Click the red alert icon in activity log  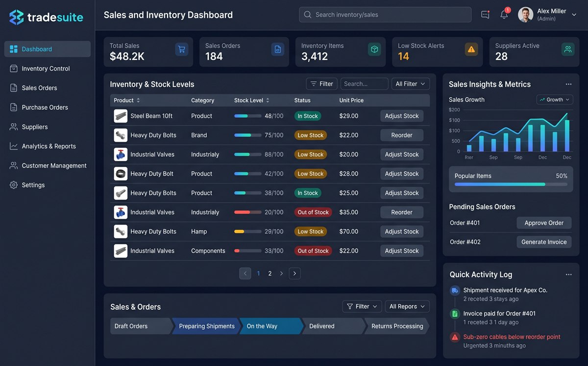point(455,337)
